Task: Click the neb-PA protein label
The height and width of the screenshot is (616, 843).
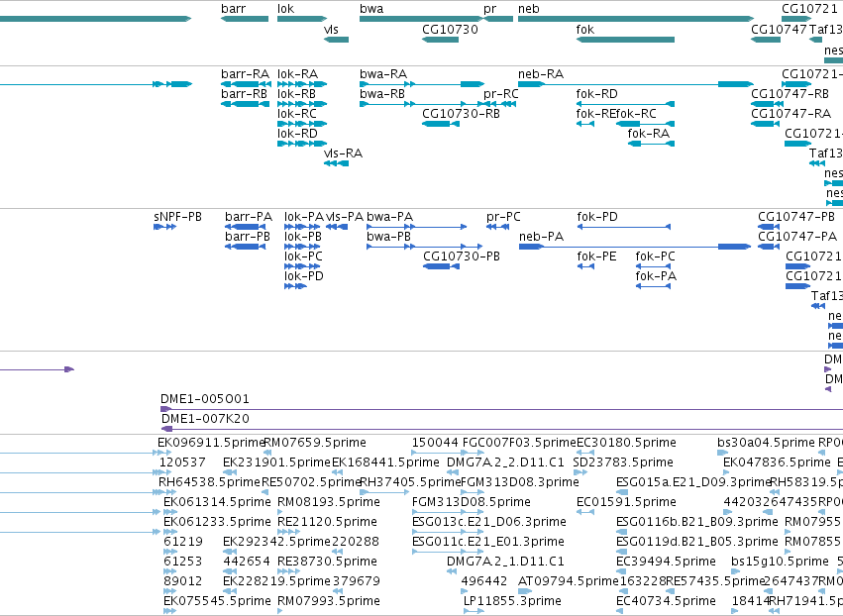Action: (x=542, y=237)
